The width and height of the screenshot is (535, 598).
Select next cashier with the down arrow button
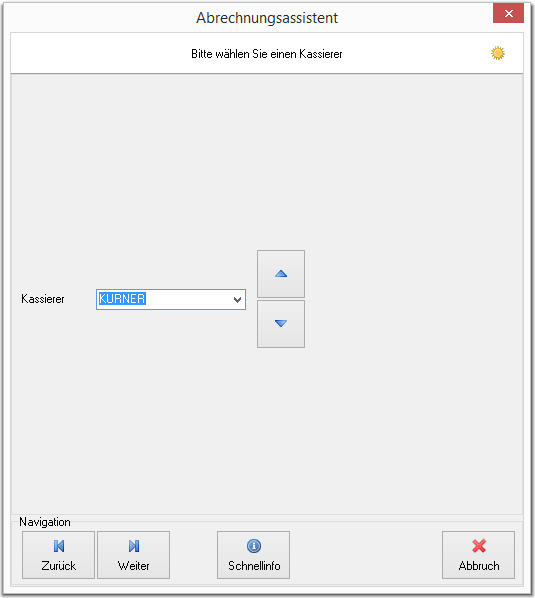click(281, 324)
